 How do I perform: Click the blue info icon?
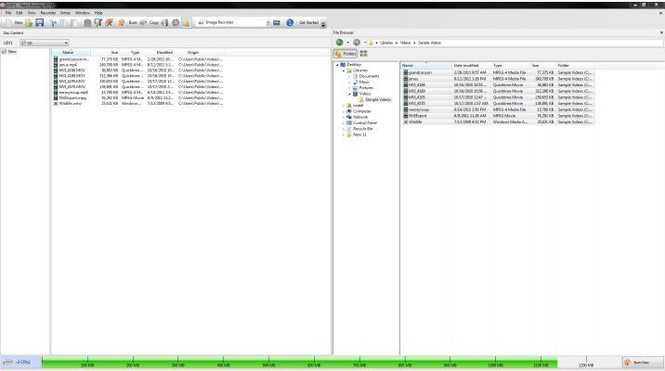pyautogui.click(x=290, y=22)
